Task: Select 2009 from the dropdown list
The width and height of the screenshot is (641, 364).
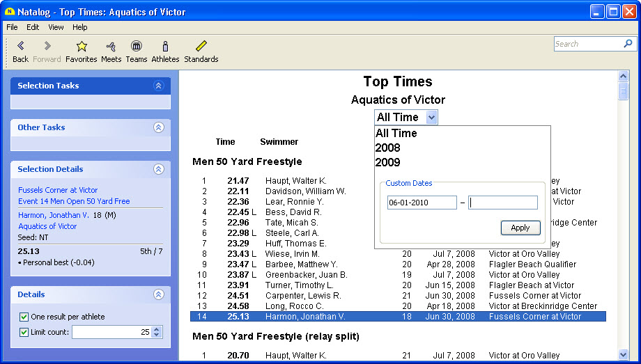Action: 388,163
